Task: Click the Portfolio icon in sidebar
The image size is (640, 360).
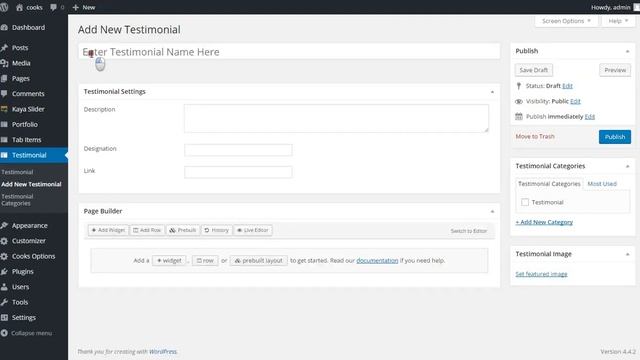Action: pos(4,124)
